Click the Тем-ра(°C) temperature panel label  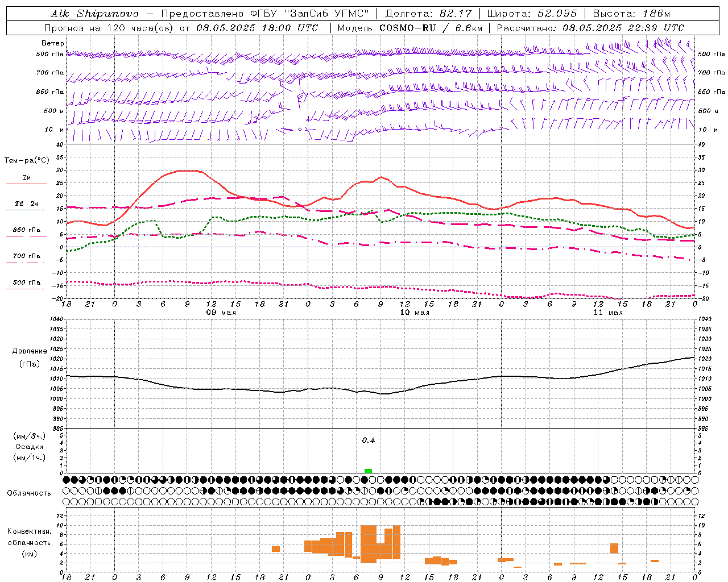pyautogui.click(x=27, y=161)
